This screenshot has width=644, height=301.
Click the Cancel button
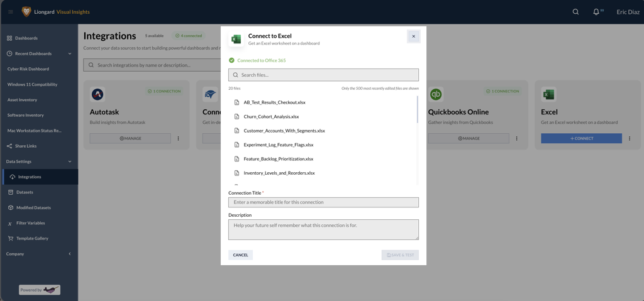[241, 255]
